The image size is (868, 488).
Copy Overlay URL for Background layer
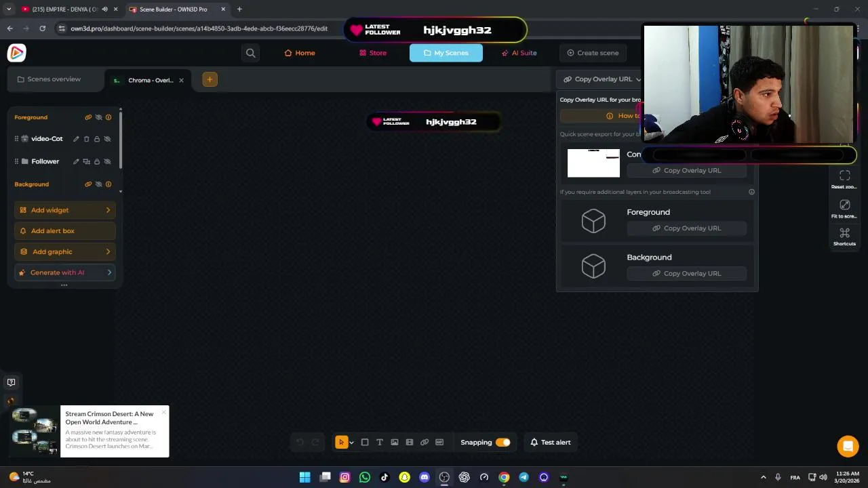point(686,274)
